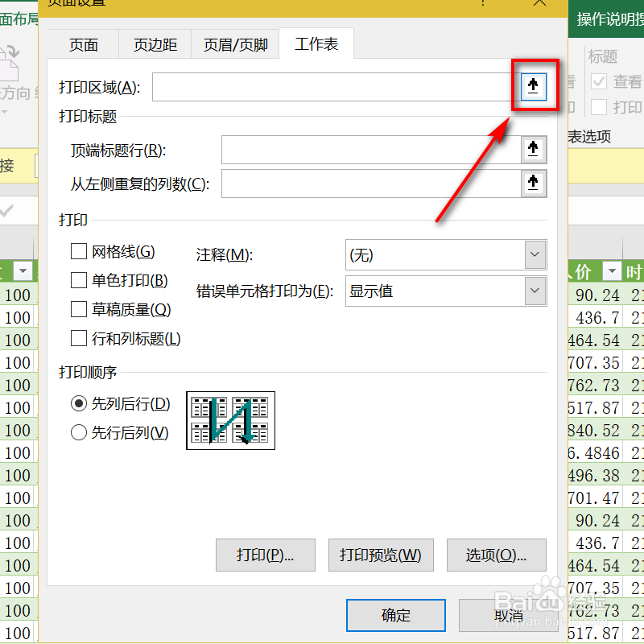Screen dimensions: 644x644
Task: Switch to the 页边距 tab
Action: (x=154, y=44)
